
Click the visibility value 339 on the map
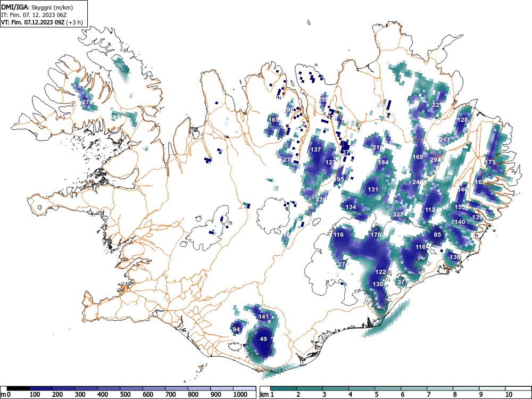coord(321,199)
